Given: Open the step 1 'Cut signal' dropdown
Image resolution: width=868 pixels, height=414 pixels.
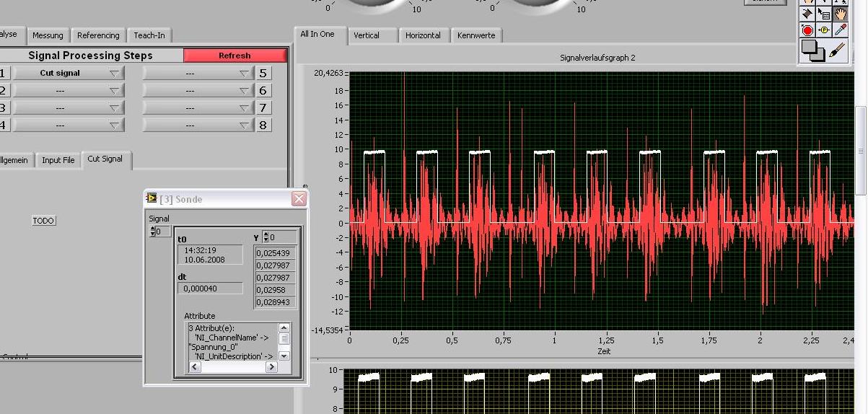Looking at the screenshot, I should click(x=69, y=73).
